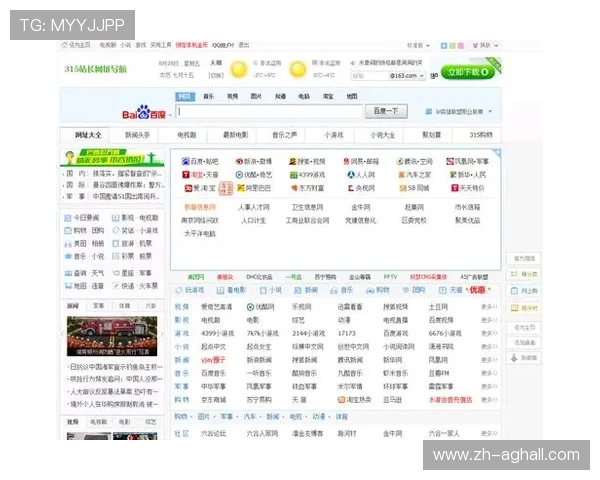
Task: Open 东方财富 site icon
Action: [x=294, y=188]
